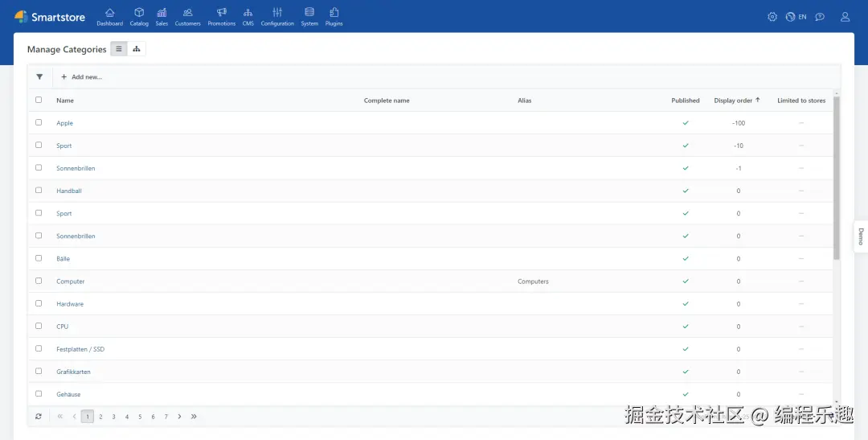Open the Gehäuse category link
Image resolution: width=868 pixels, height=440 pixels.
tap(68, 395)
